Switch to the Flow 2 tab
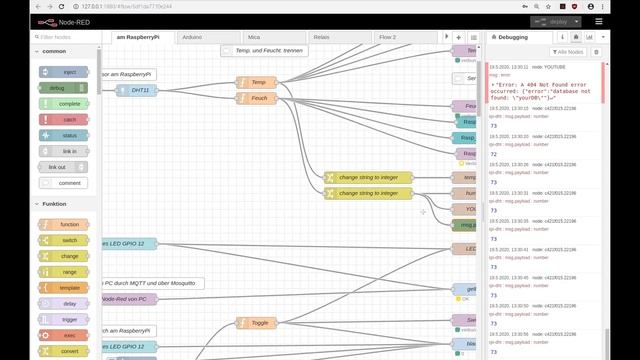The height and width of the screenshot is (360, 640). [406, 37]
